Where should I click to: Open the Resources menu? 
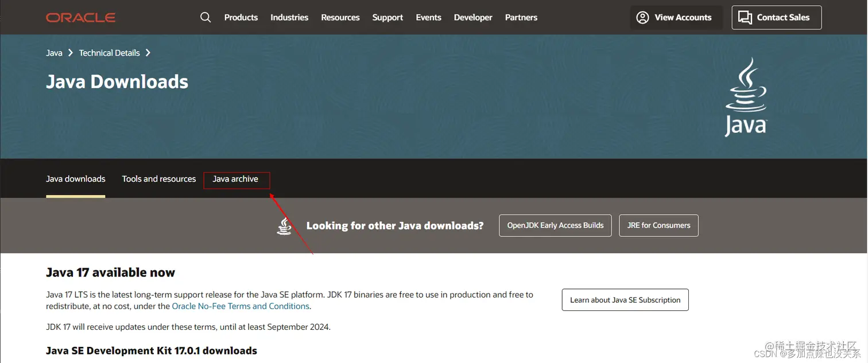[340, 18]
